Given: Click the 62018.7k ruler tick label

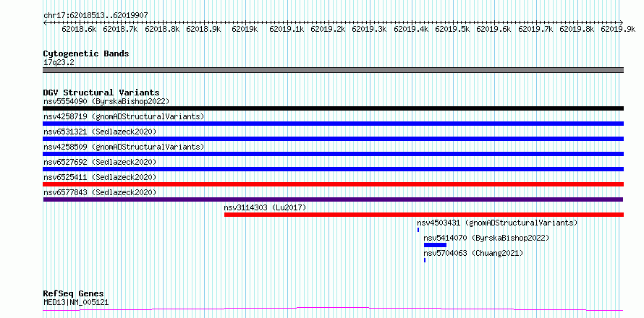Looking at the screenshot, I should [x=120, y=29].
